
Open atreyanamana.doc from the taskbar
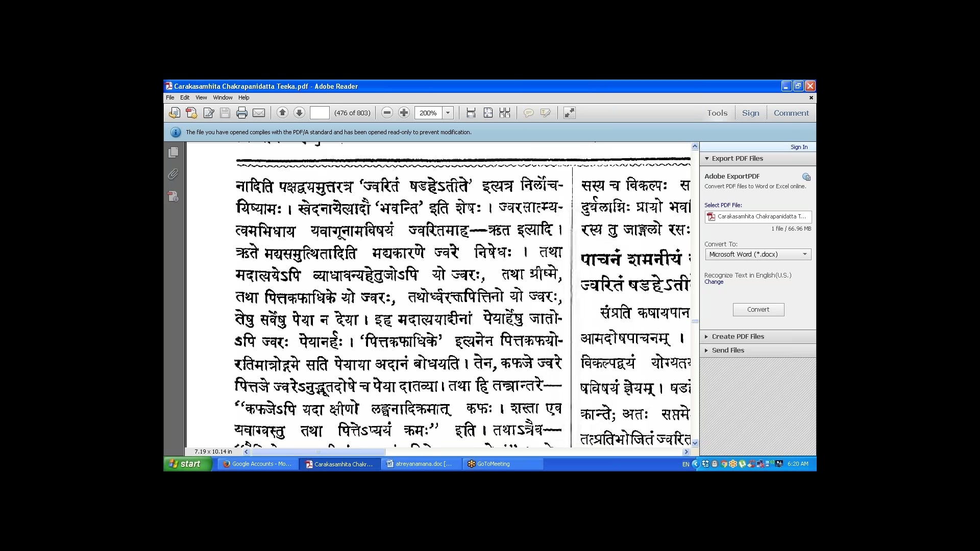pyautogui.click(x=419, y=464)
